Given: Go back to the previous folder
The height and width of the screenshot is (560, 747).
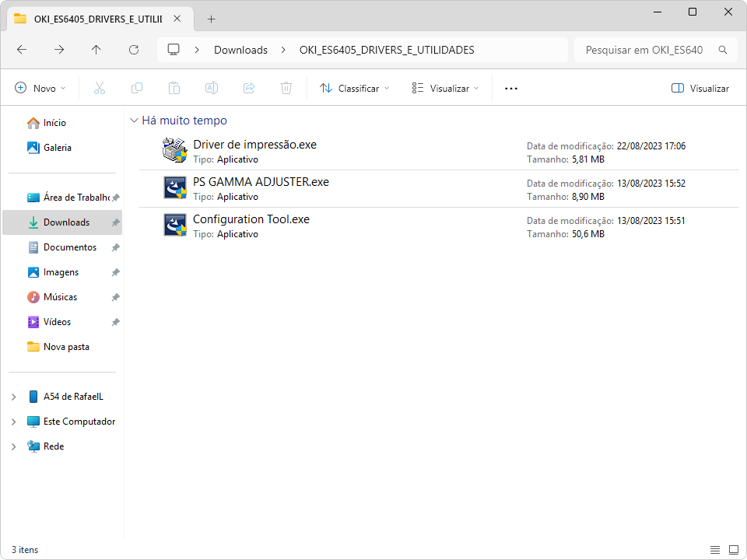Looking at the screenshot, I should 22,50.
